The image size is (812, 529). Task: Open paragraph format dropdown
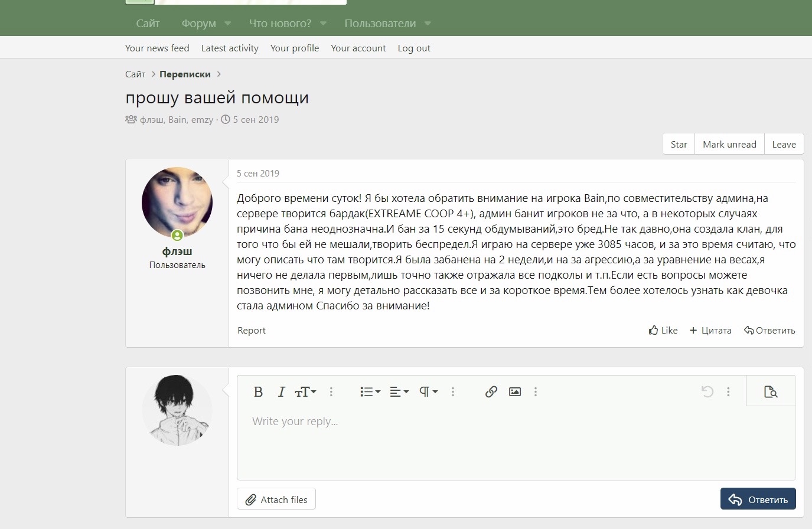tap(428, 391)
